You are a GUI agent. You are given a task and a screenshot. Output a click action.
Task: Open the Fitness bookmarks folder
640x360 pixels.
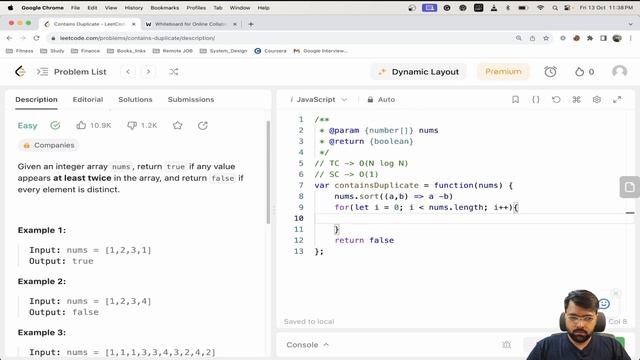pos(20,51)
